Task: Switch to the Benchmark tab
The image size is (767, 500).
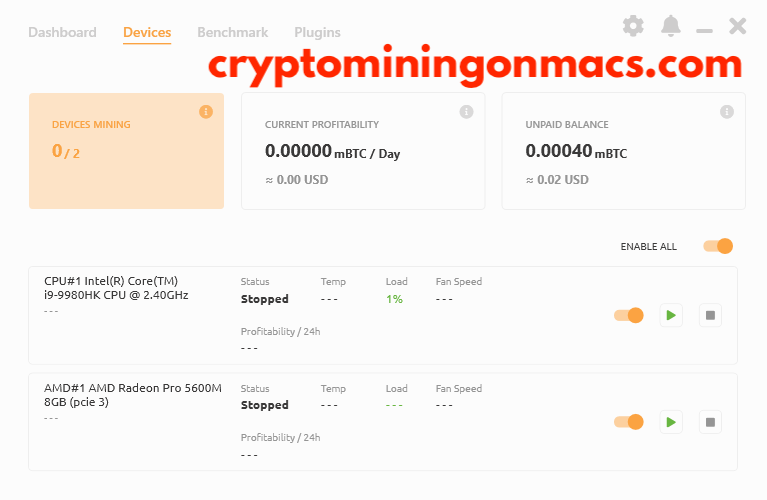Action: [232, 32]
